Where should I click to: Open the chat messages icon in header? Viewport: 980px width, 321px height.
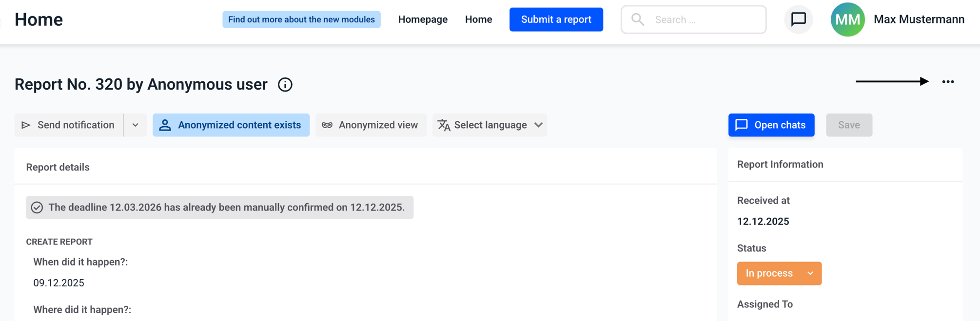(798, 19)
